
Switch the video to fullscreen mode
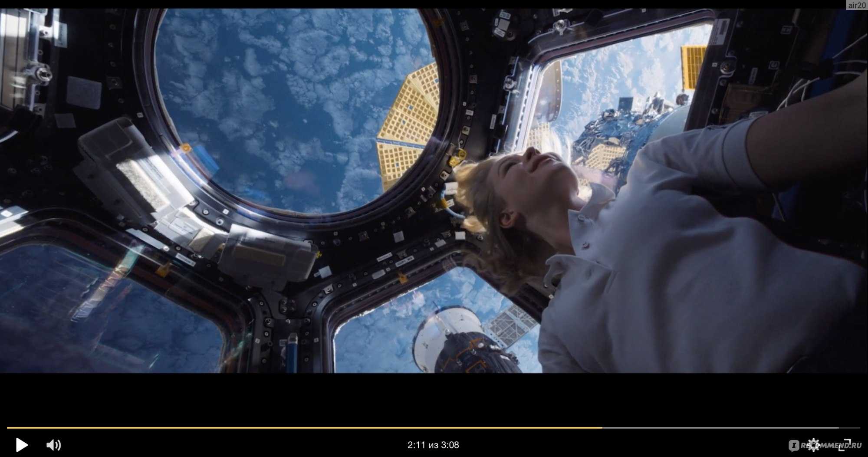point(845,445)
